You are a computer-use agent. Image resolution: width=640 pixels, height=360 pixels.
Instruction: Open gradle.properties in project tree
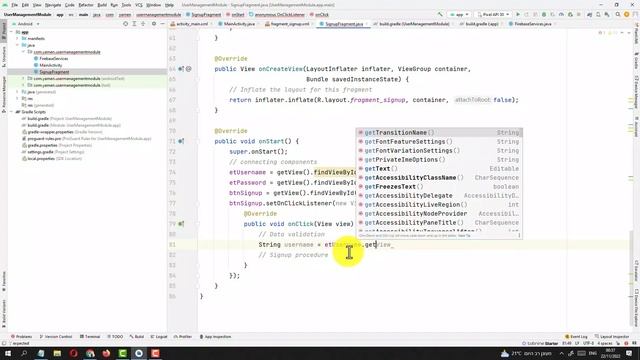tap(42, 145)
